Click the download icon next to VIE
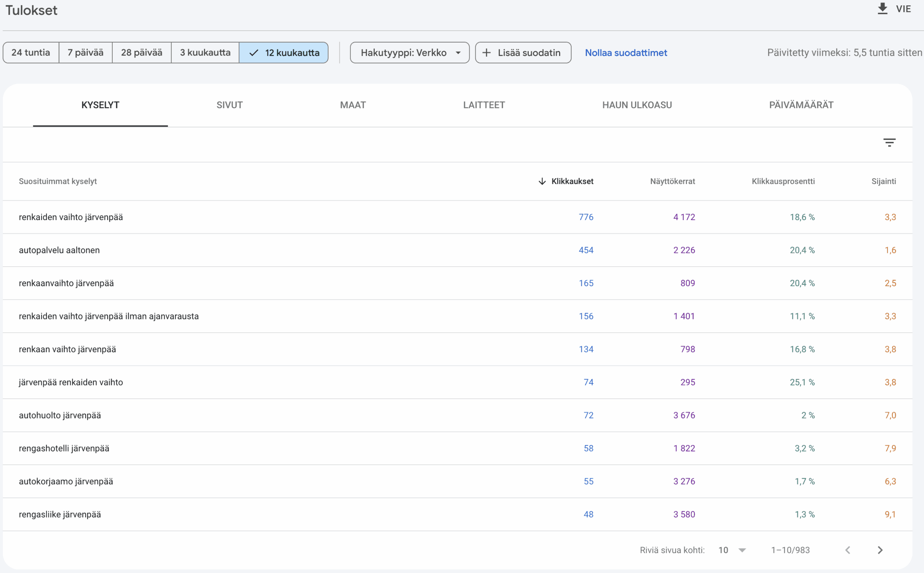Viewport: 924px width, 573px height. click(882, 9)
